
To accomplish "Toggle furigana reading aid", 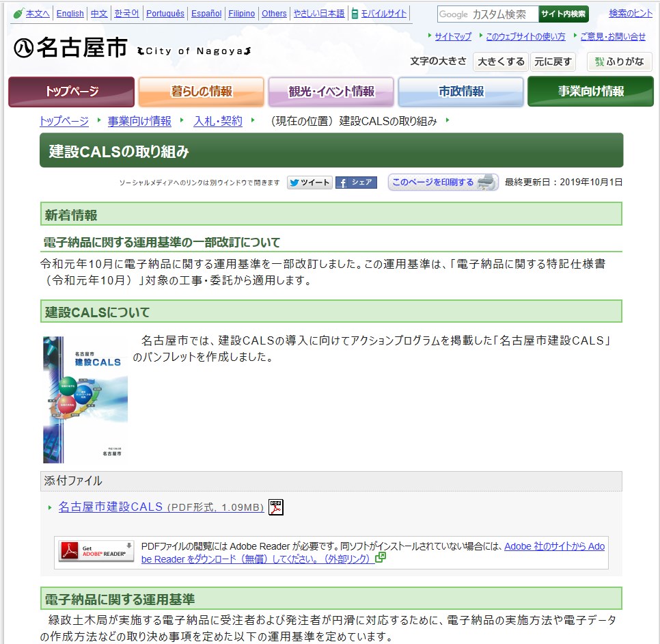I will tap(620, 62).
